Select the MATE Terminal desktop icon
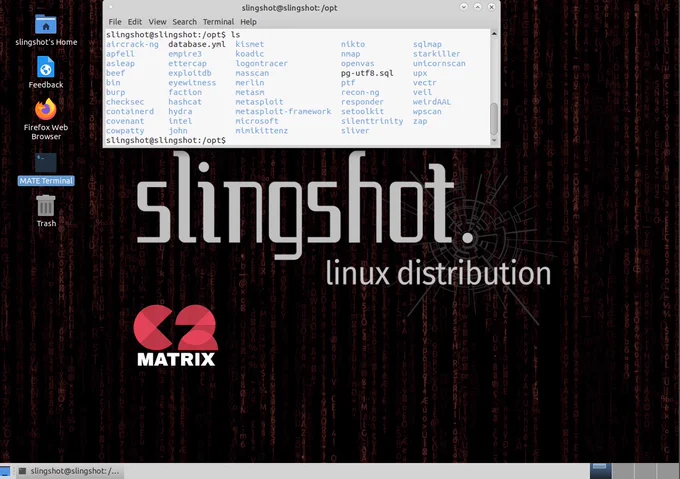The height and width of the screenshot is (479, 680). [x=46, y=163]
